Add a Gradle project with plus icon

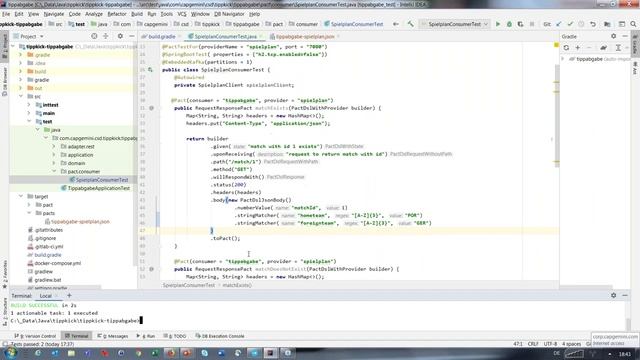[x=578, y=48]
